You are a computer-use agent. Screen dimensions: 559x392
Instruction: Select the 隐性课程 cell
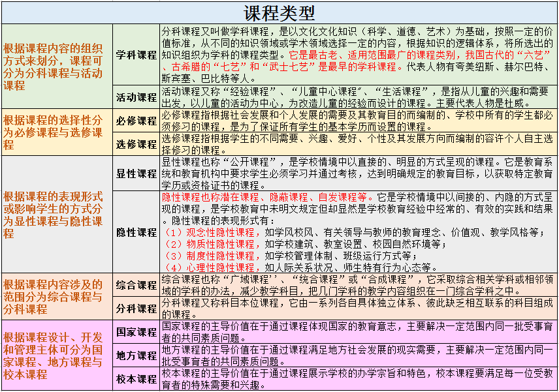click(x=136, y=232)
